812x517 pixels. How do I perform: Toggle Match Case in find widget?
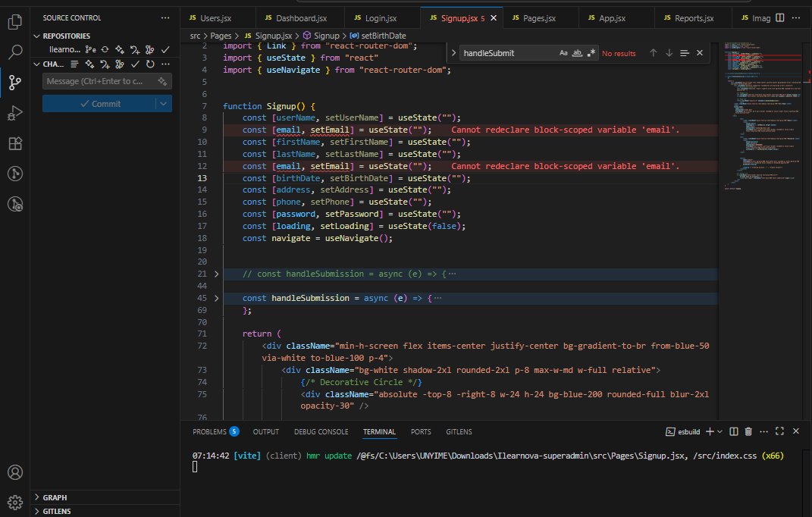pyautogui.click(x=563, y=53)
